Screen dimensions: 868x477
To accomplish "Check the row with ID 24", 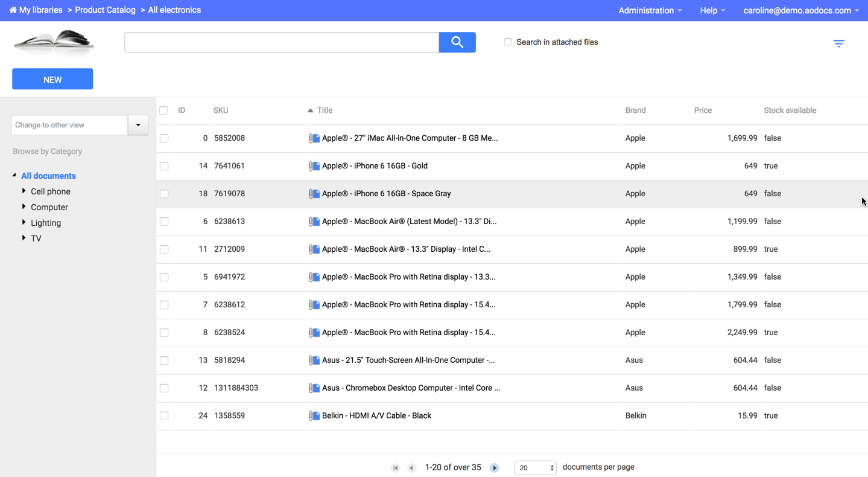I will tap(164, 416).
